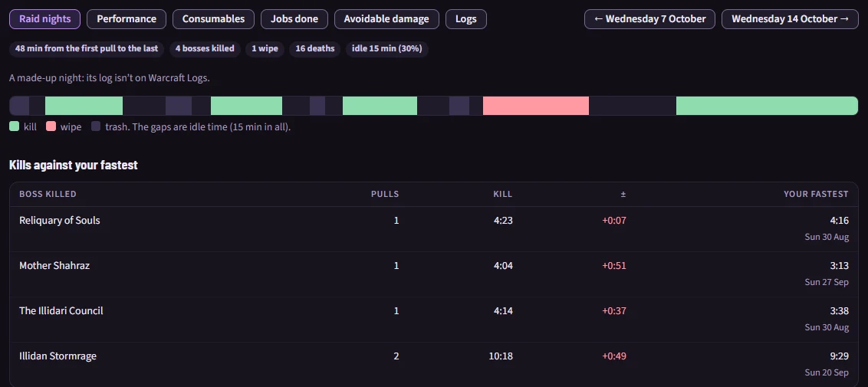Select the Reliquary of Souls row name
The image size is (868, 387).
click(60, 220)
